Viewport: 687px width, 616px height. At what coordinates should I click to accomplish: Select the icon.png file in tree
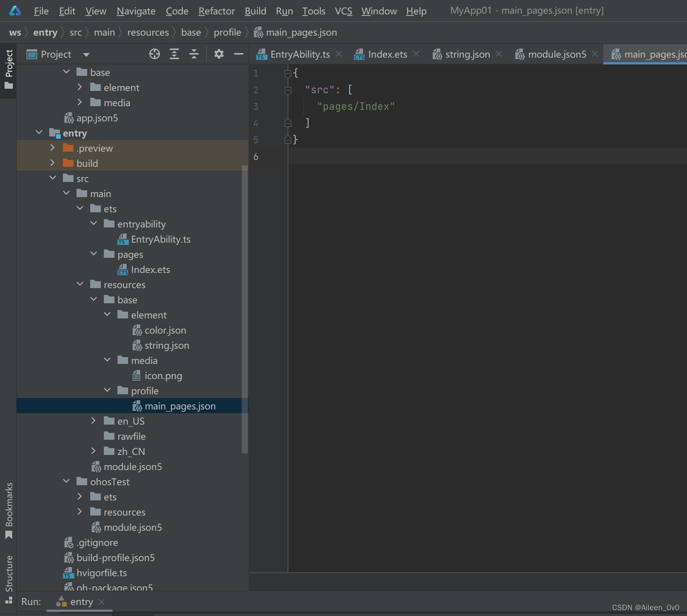(x=163, y=376)
